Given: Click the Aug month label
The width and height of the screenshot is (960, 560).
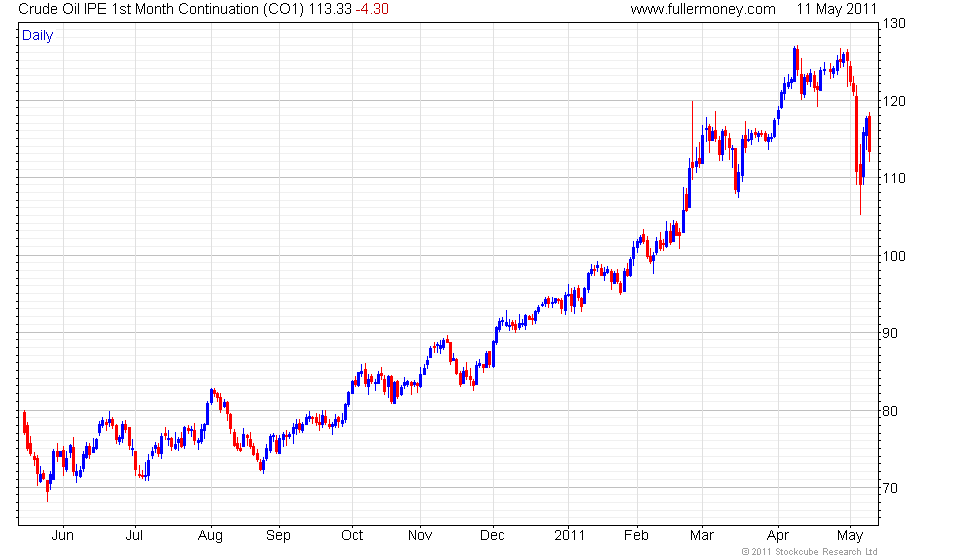Looking at the screenshot, I should point(210,536).
